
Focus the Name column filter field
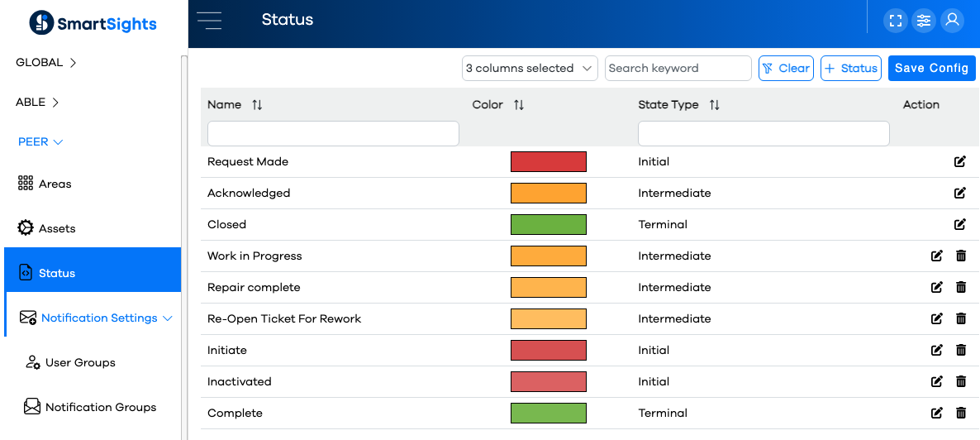point(333,133)
